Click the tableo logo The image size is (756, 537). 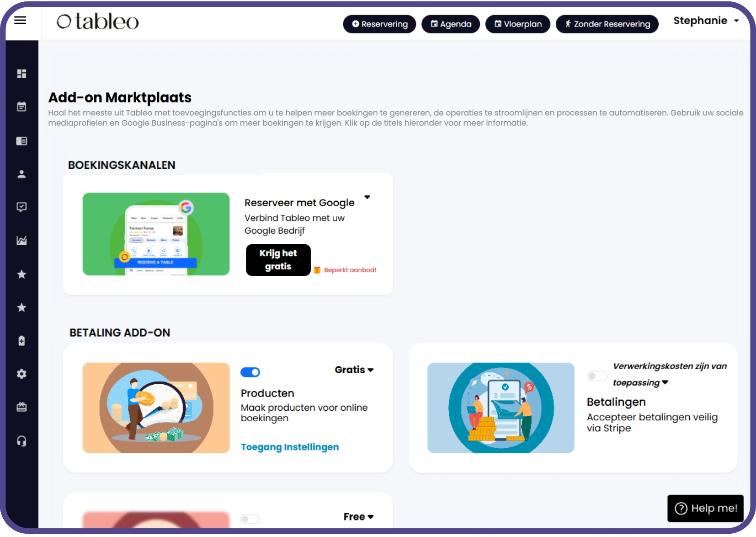click(97, 21)
